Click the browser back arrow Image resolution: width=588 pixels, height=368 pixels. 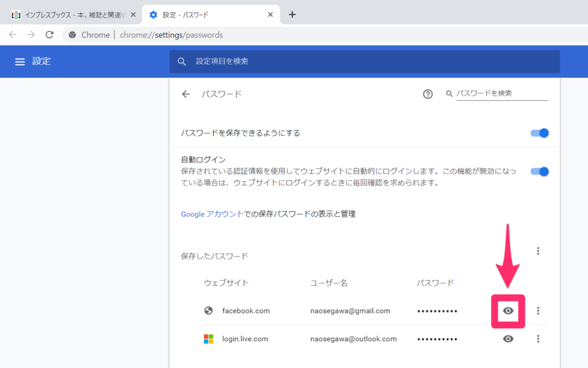pos(13,35)
